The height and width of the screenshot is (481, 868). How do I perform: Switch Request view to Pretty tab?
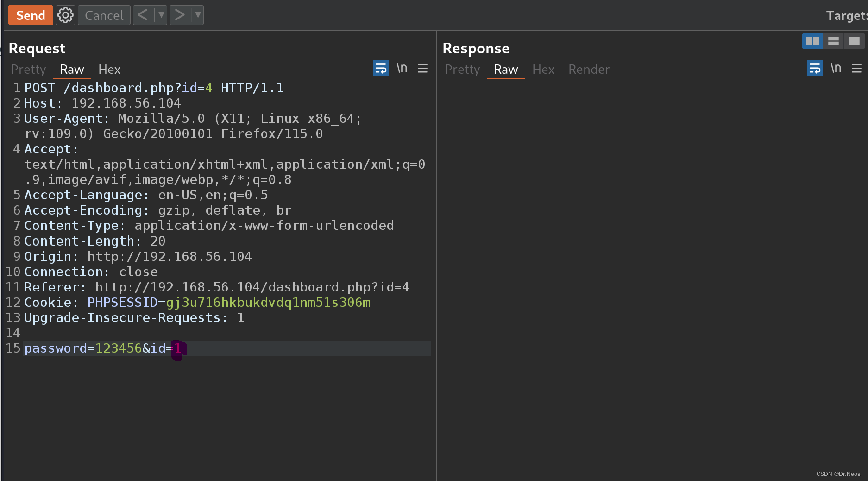(28, 70)
